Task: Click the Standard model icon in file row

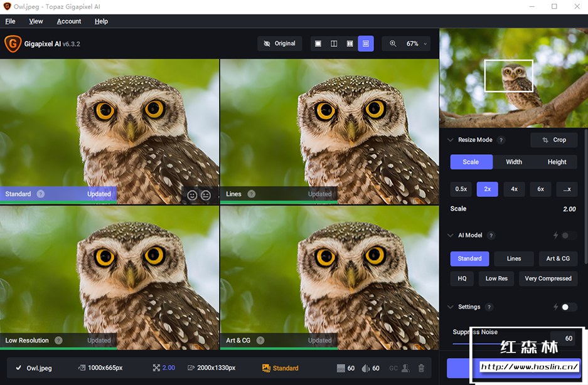Action: click(266, 368)
